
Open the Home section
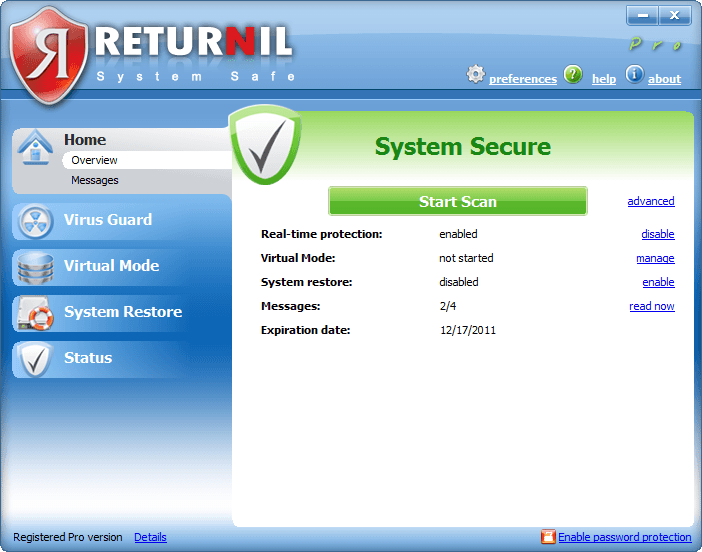pyautogui.click(x=85, y=140)
